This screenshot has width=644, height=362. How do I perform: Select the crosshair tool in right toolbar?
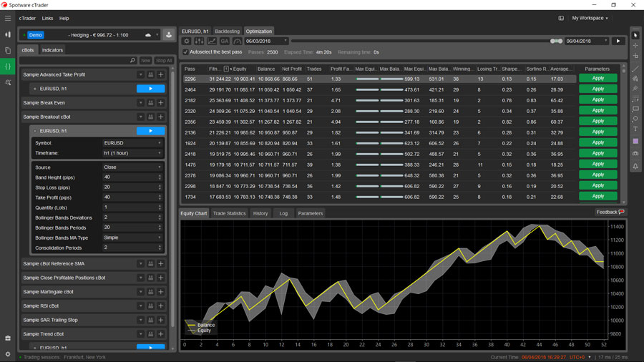click(635, 46)
